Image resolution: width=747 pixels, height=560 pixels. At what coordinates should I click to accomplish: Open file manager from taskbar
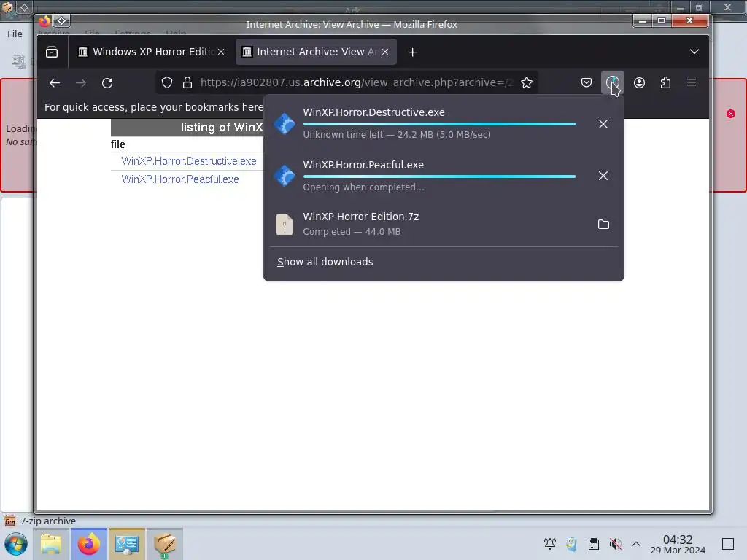pyautogui.click(x=52, y=544)
